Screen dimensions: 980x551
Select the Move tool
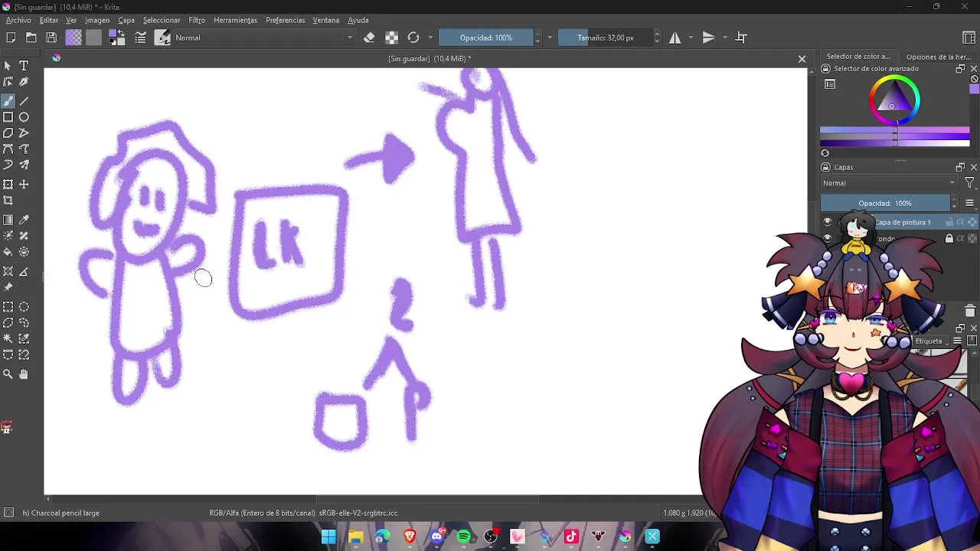click(x=24, y=184)
